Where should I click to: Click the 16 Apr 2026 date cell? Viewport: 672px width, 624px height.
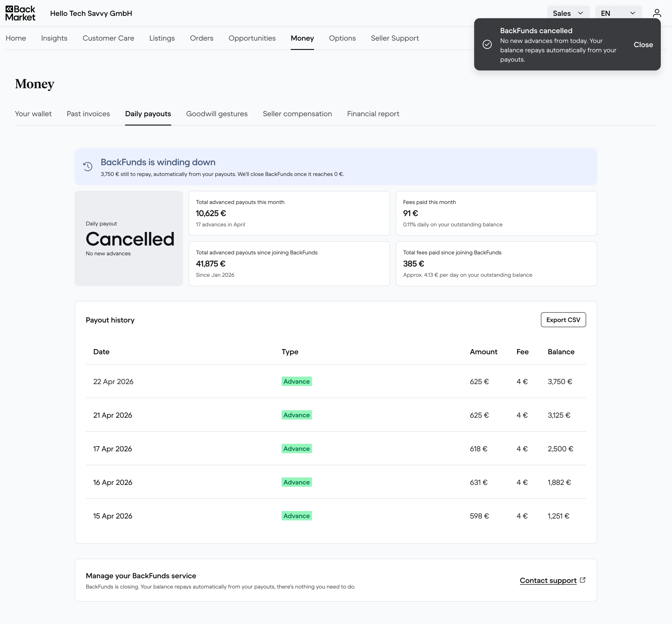click(x=113, y=482)
